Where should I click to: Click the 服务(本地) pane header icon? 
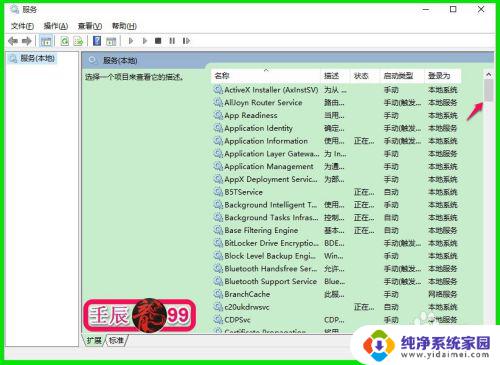pyautogui.click(x=92, y=60)
